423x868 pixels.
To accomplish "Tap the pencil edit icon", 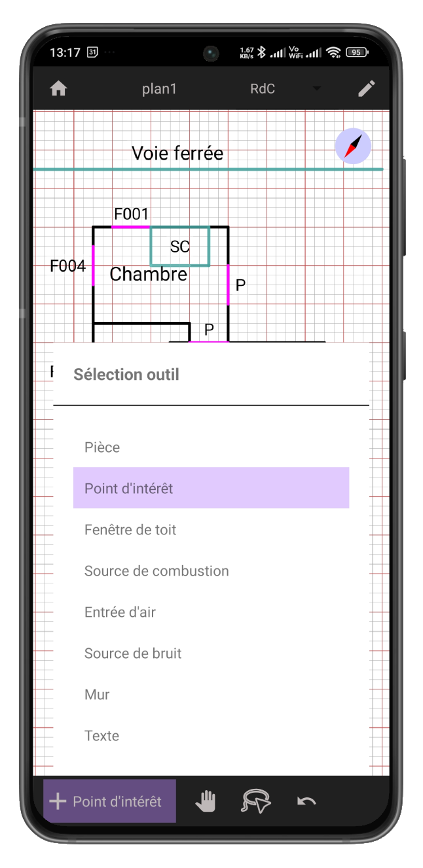I will click(366, 89).
